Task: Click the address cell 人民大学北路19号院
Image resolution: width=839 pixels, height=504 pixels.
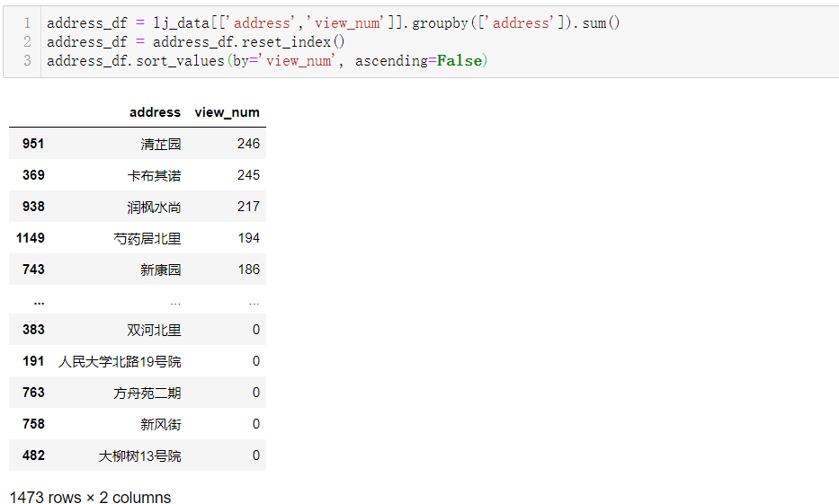Action: pyautogui.click(x=120, y=361)
